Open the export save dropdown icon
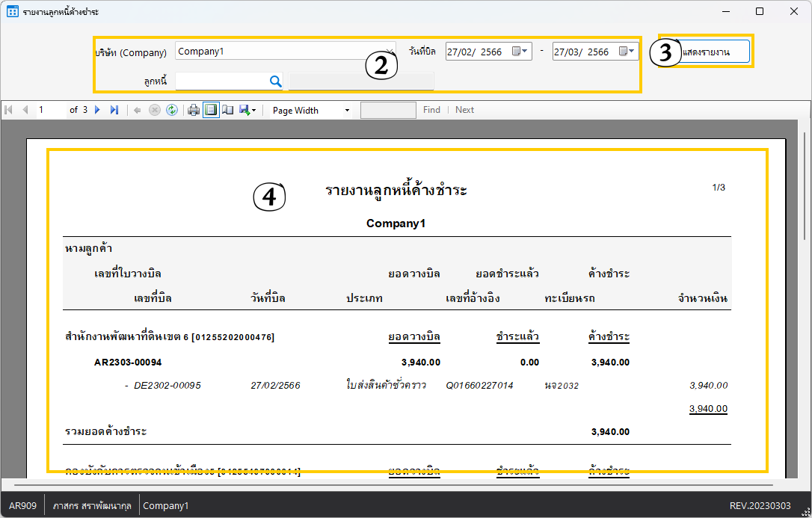The width and height of the screenshot is (812, 518). click(247, 110)
